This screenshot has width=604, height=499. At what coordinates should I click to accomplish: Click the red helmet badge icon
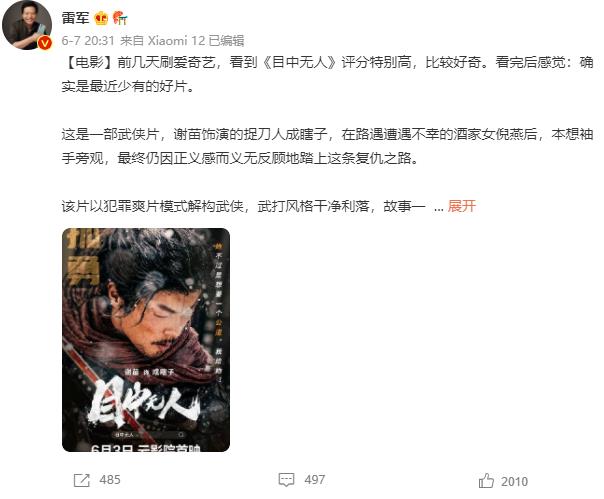[x=120, y=18]
